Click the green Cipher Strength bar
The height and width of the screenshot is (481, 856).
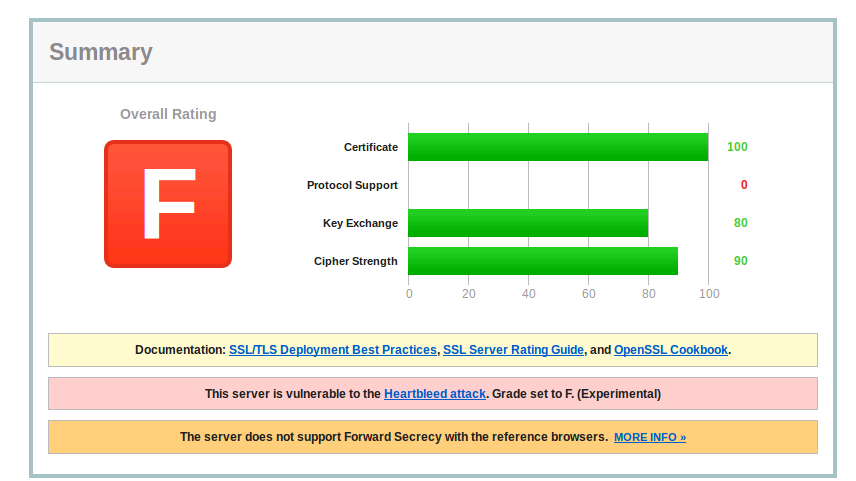point(542,261)
